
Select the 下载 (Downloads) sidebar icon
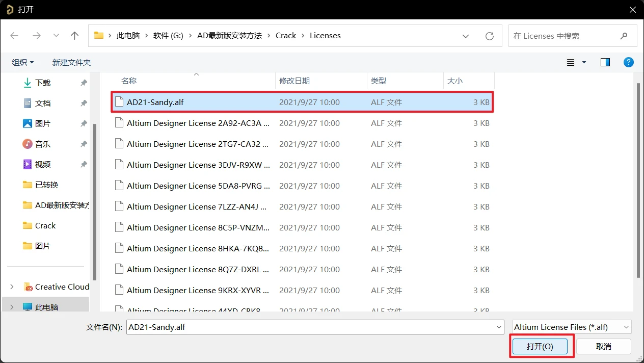pos(26,82)
